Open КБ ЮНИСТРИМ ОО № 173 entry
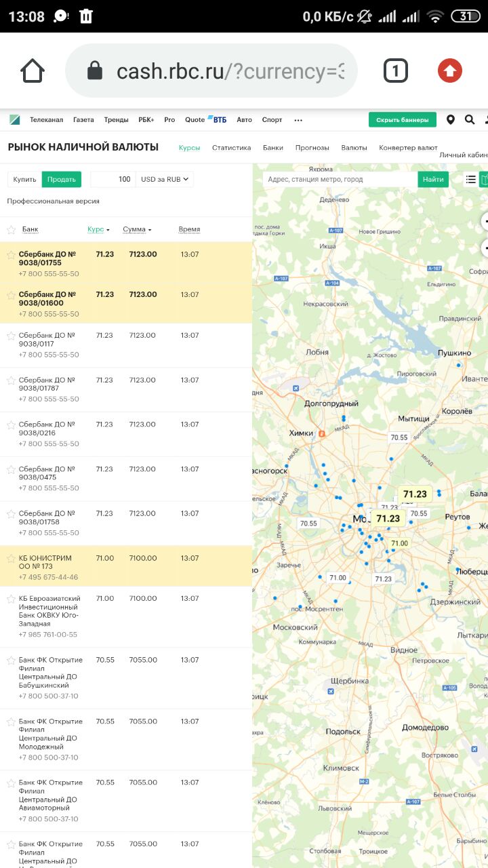 (45, 562)
